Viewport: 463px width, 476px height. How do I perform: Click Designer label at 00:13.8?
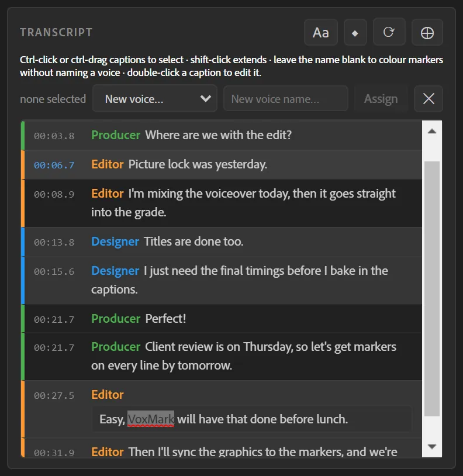coord(115,242)
